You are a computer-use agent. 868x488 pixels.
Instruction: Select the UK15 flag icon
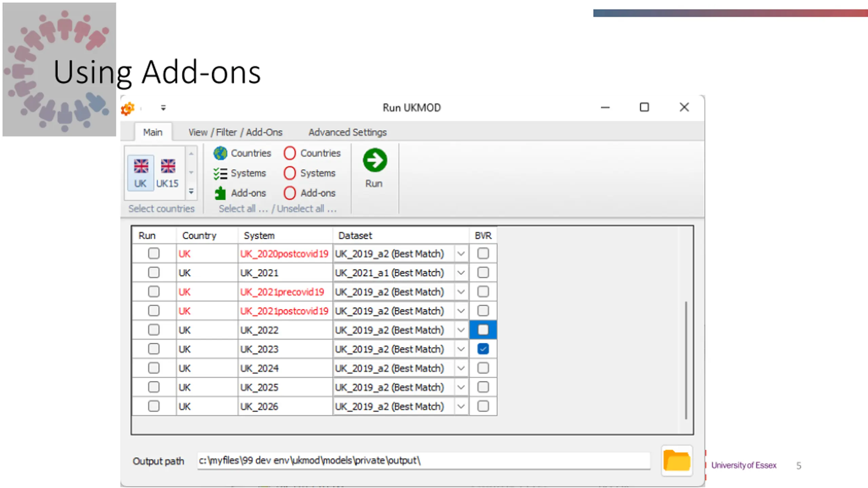click(168, 166)
